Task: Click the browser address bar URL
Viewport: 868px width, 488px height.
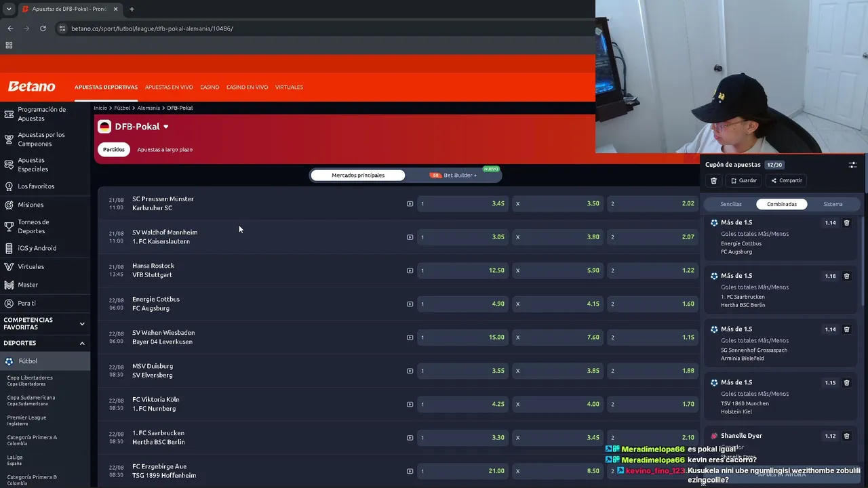Action: 153,28
